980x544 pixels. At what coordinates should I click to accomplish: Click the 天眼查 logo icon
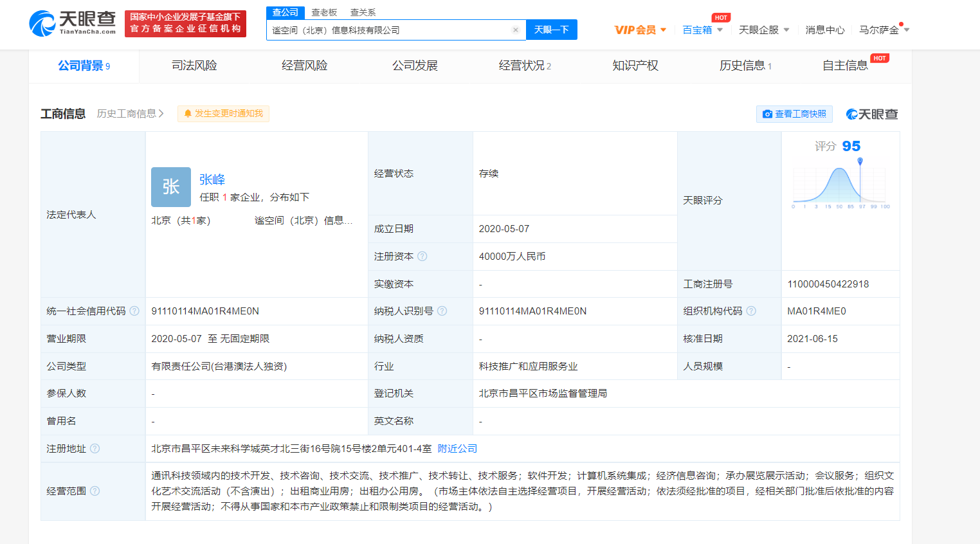tap(44, 23)
